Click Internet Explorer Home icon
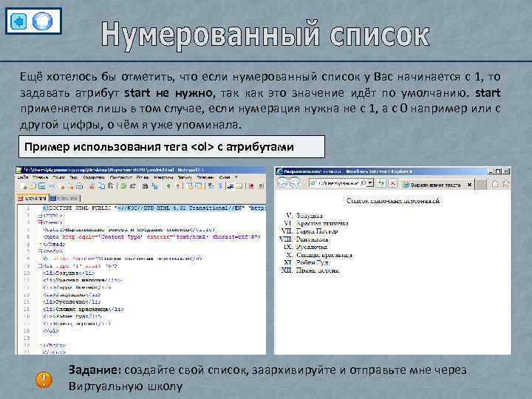The width and height of the screenshot is (532, 399). click(x=495, y=183)
